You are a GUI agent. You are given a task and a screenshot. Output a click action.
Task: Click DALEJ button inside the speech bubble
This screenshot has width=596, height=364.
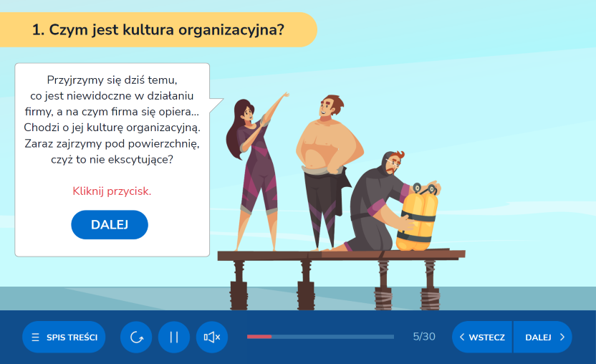click(110, 225)
